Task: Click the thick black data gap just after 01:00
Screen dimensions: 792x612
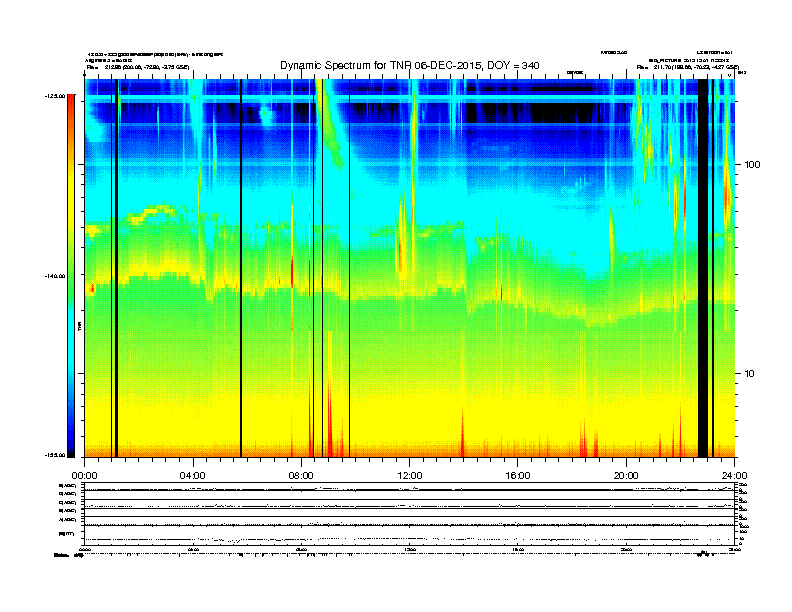Action: pyautogui.click(x=116, y=268)
